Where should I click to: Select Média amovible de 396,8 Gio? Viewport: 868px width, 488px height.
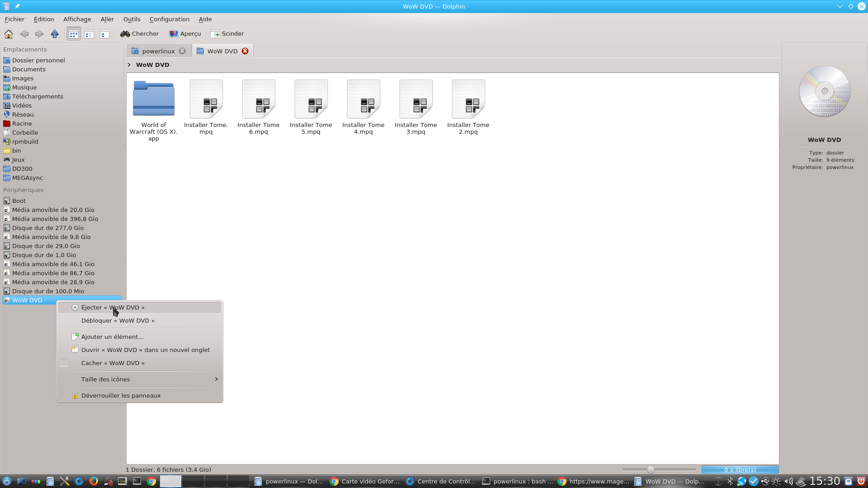coord(62,219)
